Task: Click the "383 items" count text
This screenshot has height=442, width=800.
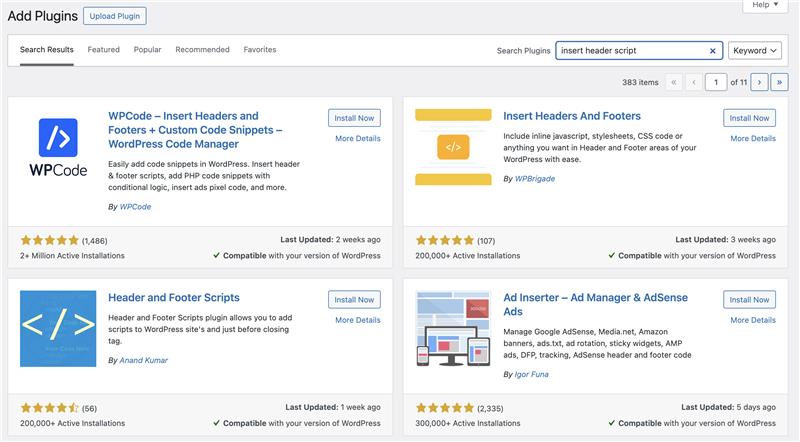Action: point(640,82)
